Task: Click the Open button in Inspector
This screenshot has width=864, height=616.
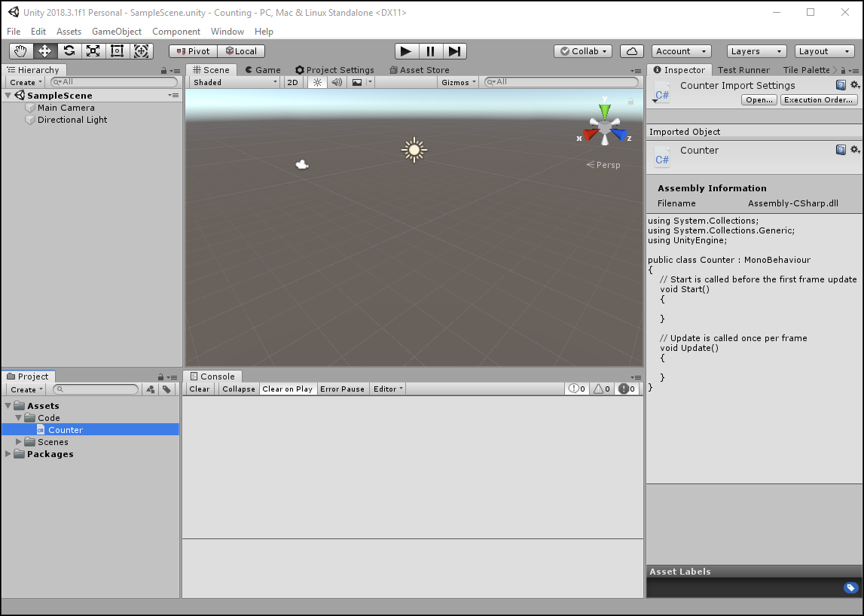Action: (x=759, y=100)
